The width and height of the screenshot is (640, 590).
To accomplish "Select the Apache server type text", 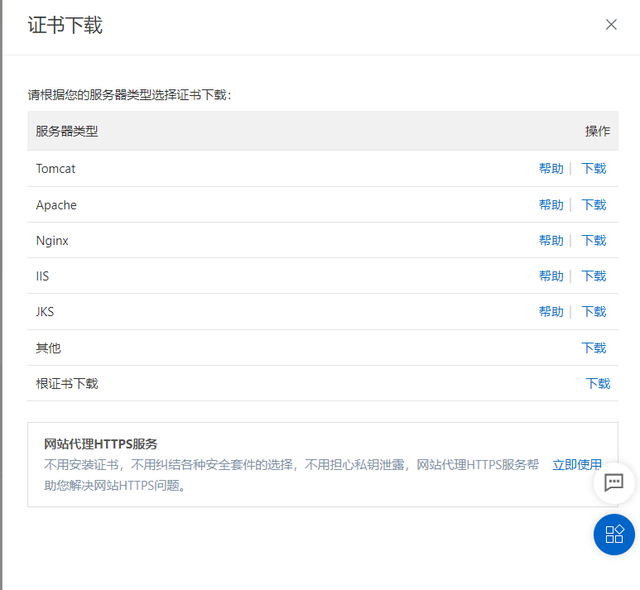I will 56,204.
